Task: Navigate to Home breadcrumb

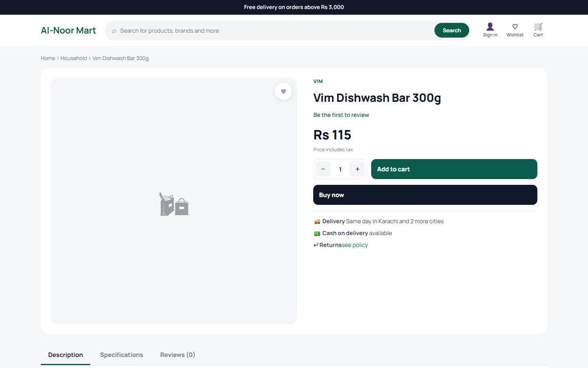Action: point(48,58)
